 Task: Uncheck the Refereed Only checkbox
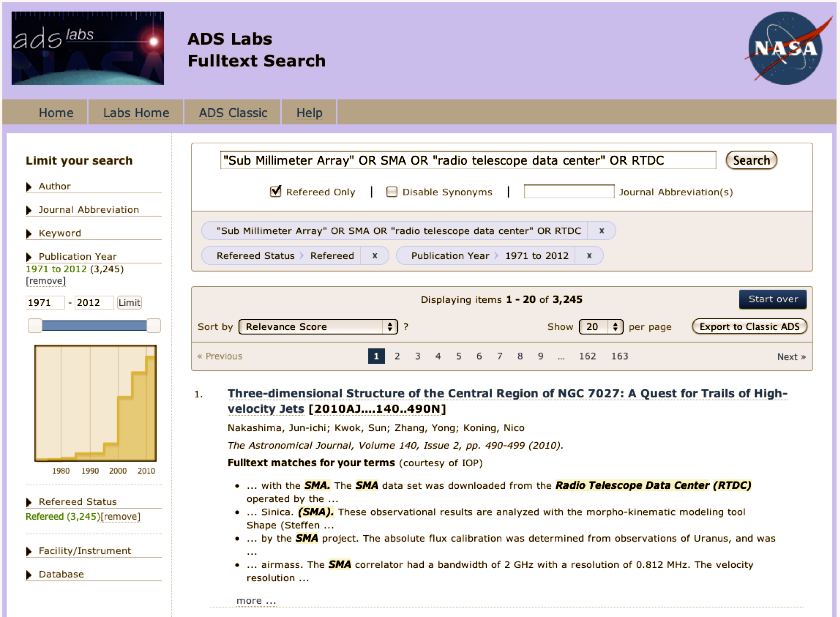pyautogui.click(x=275, y=191)
